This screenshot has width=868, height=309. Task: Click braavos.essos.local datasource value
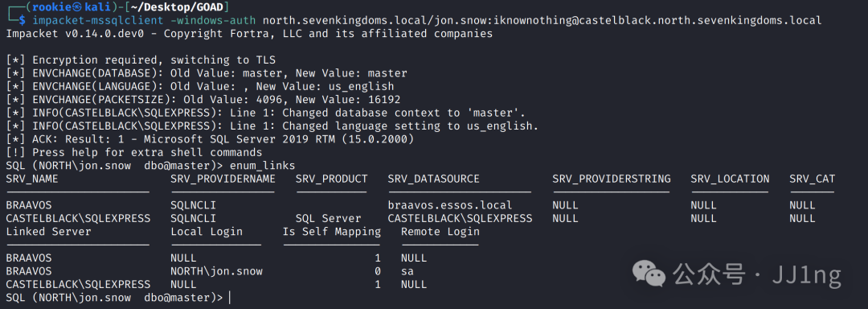[x=450, y=205]
